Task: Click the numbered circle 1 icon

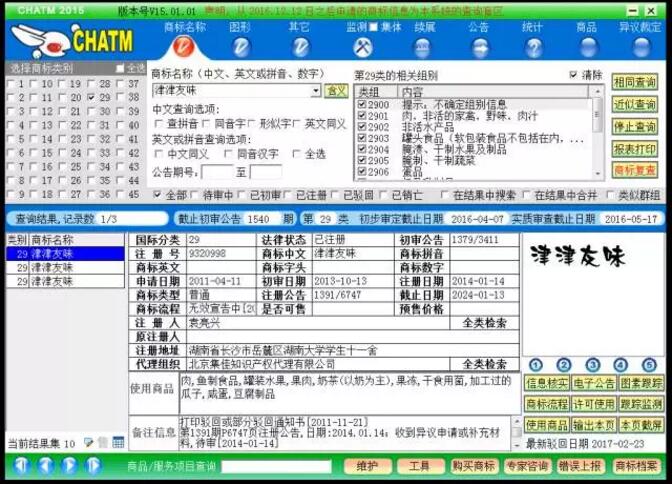Action: (535, 365)
